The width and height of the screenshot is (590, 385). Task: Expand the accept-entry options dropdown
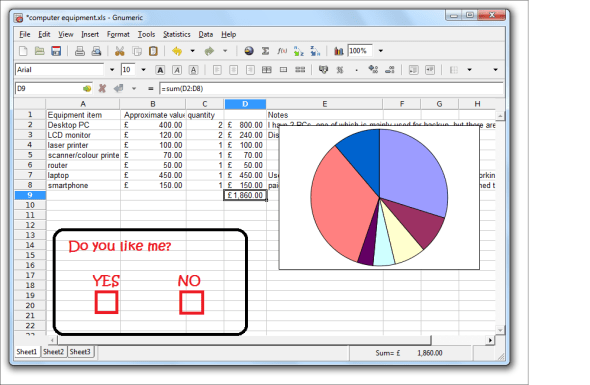tap(134, 89)
